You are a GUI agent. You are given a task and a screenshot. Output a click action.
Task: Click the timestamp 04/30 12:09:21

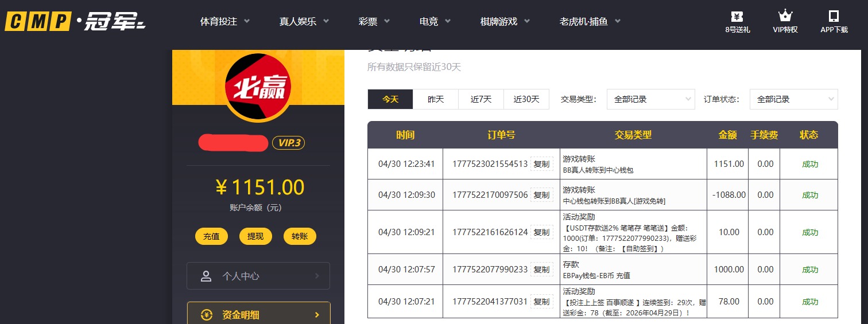(x=406, y=232)
